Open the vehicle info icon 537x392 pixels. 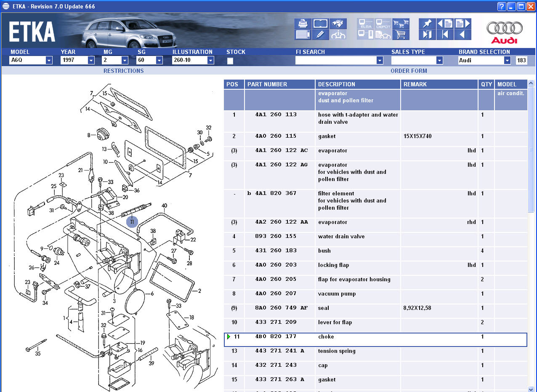(338, 35)
